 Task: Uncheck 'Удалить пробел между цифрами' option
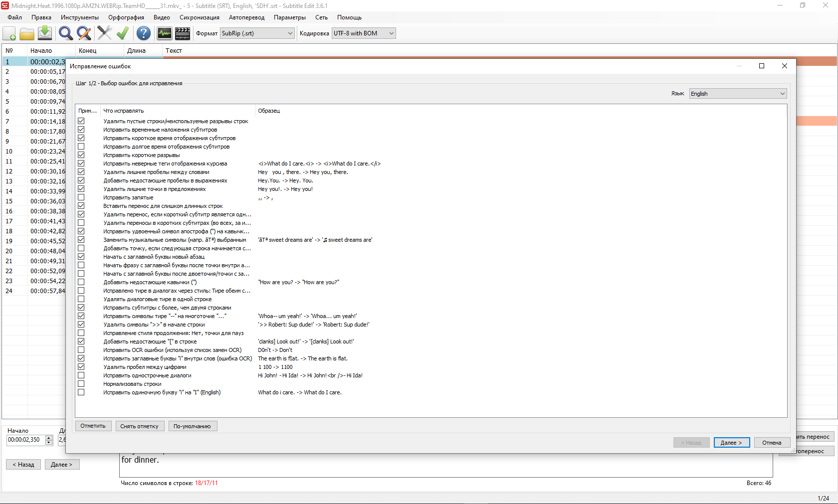tap(81, 367)
